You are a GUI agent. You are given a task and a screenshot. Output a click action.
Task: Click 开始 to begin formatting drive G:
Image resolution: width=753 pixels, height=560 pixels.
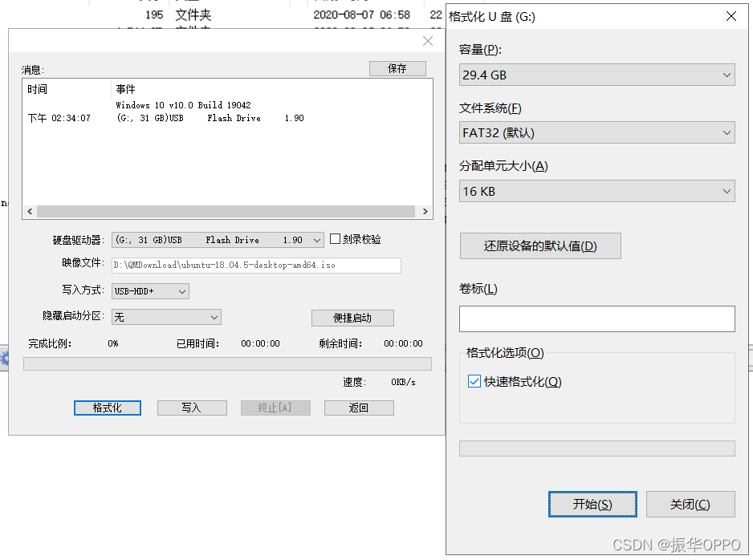pos(592,504)
